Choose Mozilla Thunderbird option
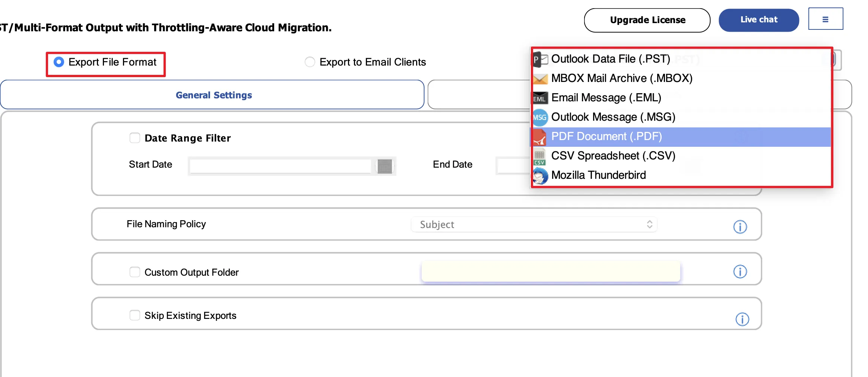This screenshot has height=377, width=868. click(682, 175)
